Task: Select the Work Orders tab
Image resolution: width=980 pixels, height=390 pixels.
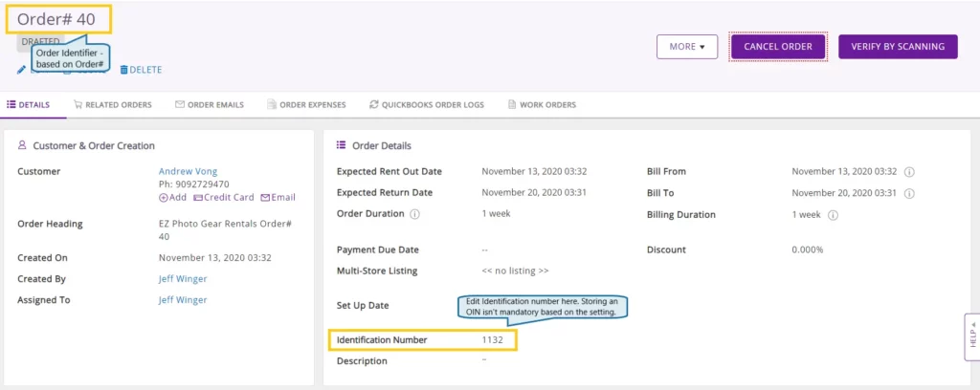Action: point(542,104)
